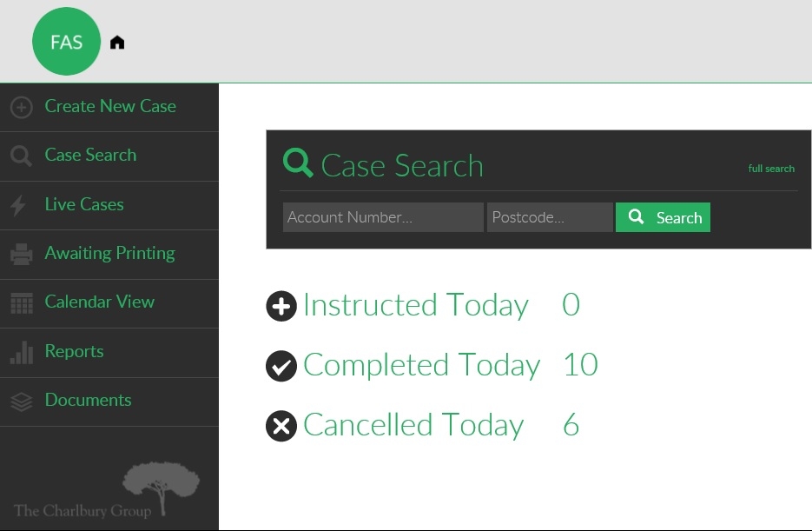The image size is (812, 531).
Task: Focus the Account Number input field
Action: pyautogui.click(x=383, y=217)
